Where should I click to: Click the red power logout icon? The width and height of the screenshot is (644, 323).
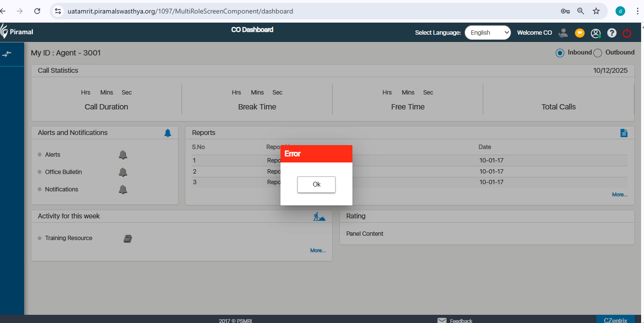(x=627, y=33)
